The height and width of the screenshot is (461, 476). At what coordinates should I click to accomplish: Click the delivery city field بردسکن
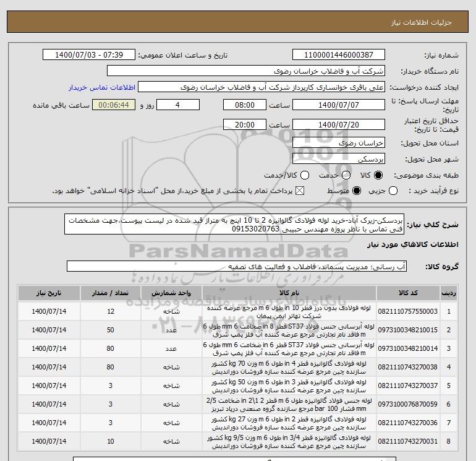(x=339, y=159)
